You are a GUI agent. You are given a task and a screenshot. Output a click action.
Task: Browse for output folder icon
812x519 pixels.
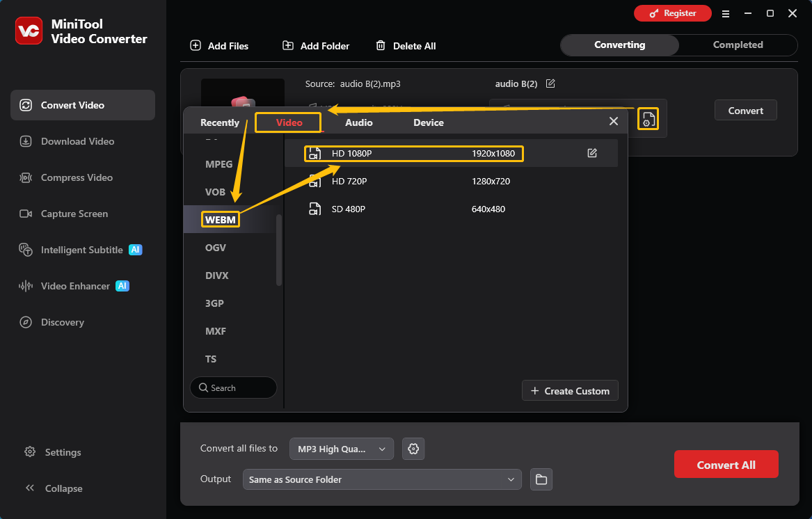pyautogui.click(x=541, y=479)
